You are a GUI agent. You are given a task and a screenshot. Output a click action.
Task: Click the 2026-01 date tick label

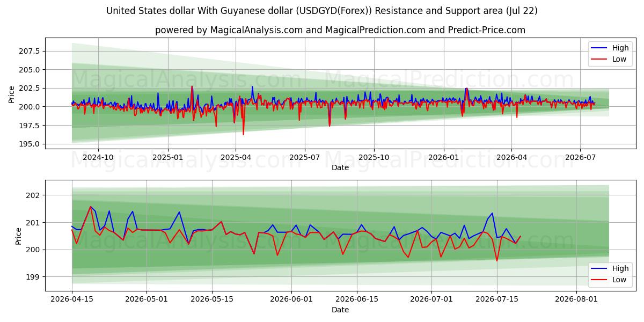444,158
